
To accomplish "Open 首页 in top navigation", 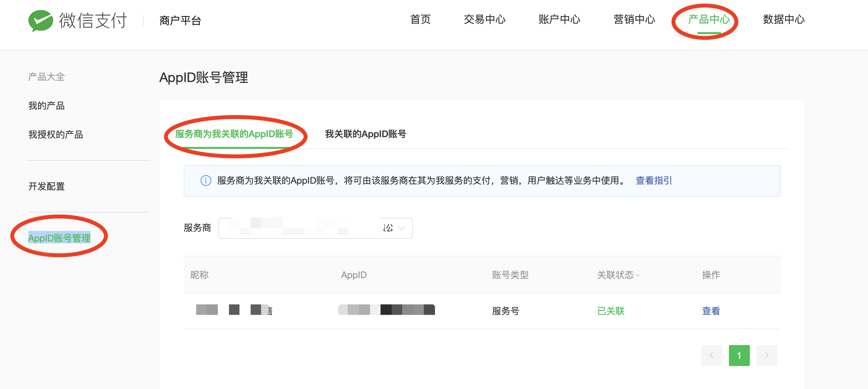I will pyautogui.click(x=420, y=20).
